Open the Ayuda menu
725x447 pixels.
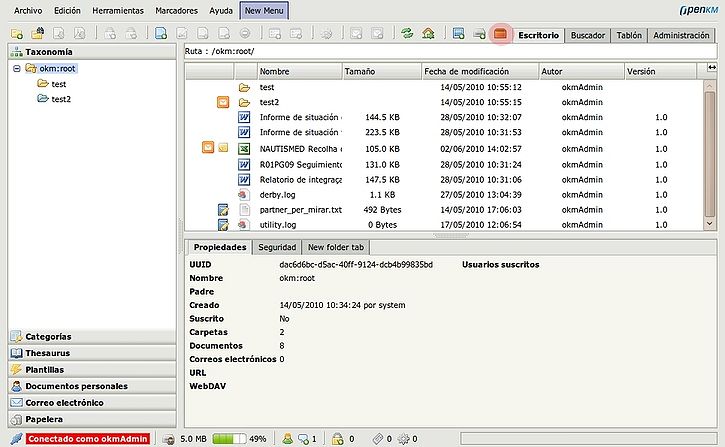(x=221, y=11)
